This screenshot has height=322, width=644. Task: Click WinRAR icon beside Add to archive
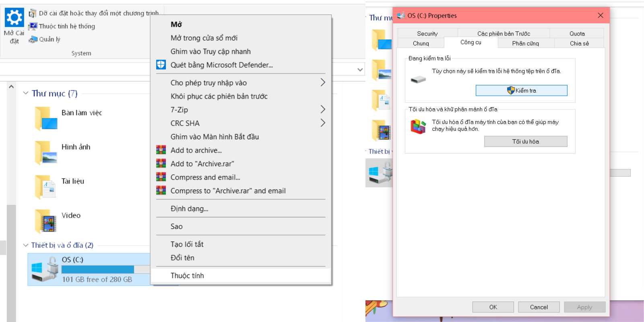pyautogui.click(x=161, y=150)
